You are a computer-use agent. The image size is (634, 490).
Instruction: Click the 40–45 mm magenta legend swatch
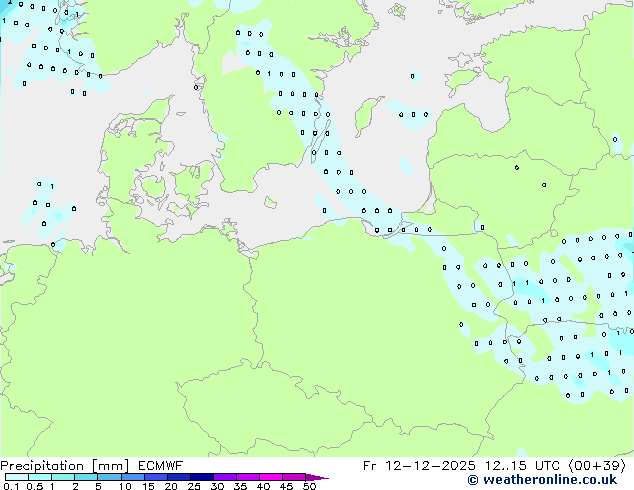pyautogui.click(x=271, y=477)
